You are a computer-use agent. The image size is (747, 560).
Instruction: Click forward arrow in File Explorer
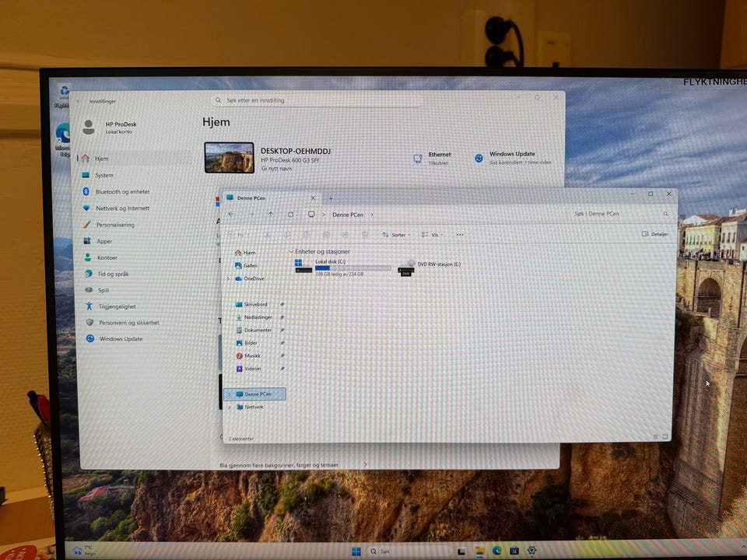pyautogui.click(x=251, y=215)
